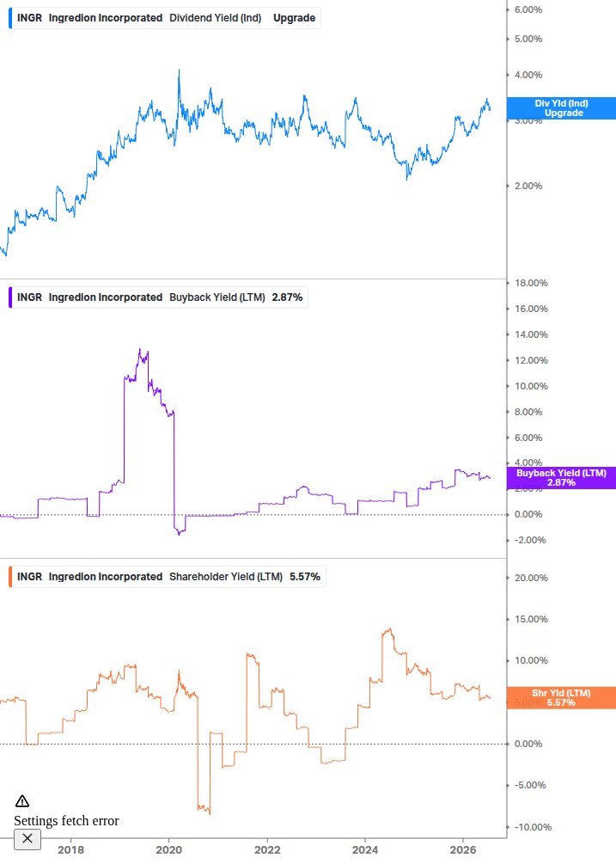This screenshot has height=864, width=616.
Task: Click the 2.87% value in Buyback legend
Action: click(287, 297)
